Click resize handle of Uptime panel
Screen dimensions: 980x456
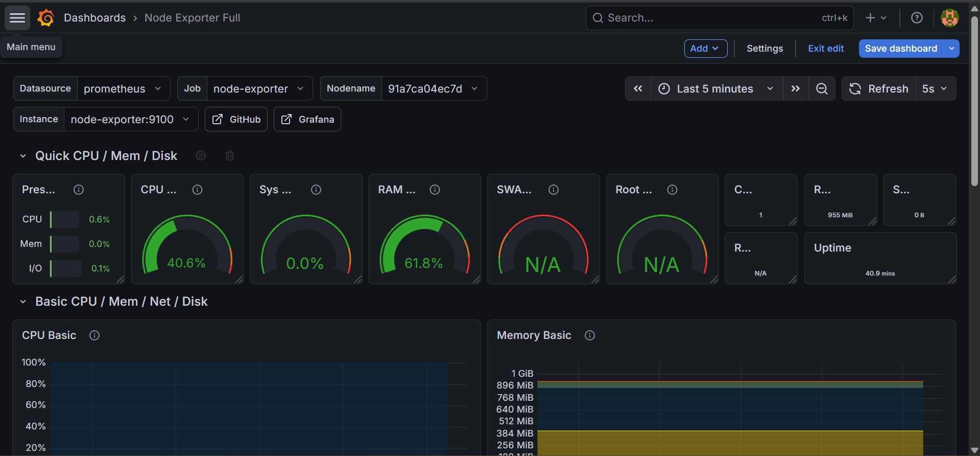tap(952, 279)
